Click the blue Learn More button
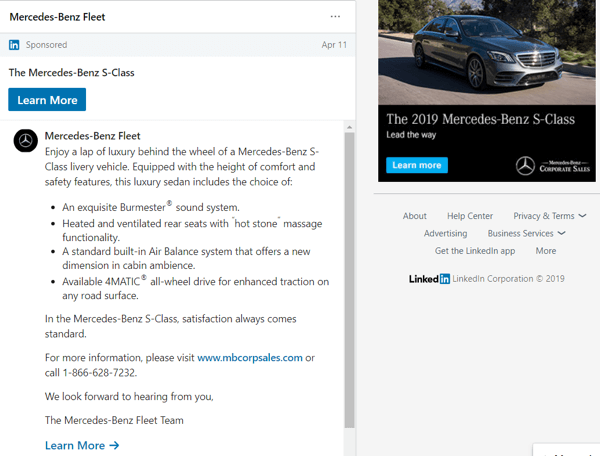The height and width of the screenshot is (456, 600). tap(47, 100)
